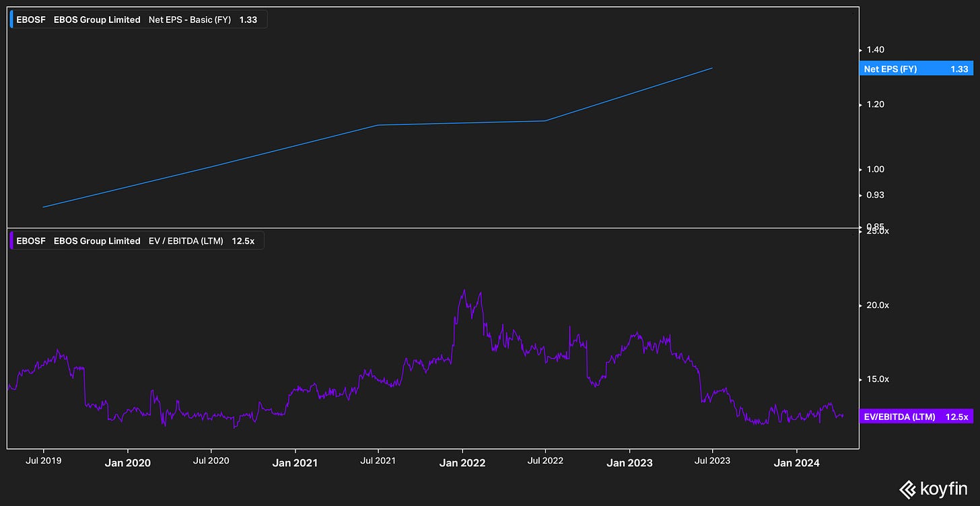Screen dimensions: 980x506
Task: Click the 1.20 EPS axis value
Action: pos(876,104)
